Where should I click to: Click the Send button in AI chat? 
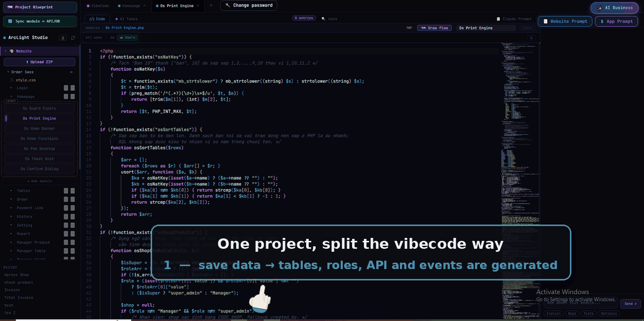pyautogui.click(x=630, y=304)
